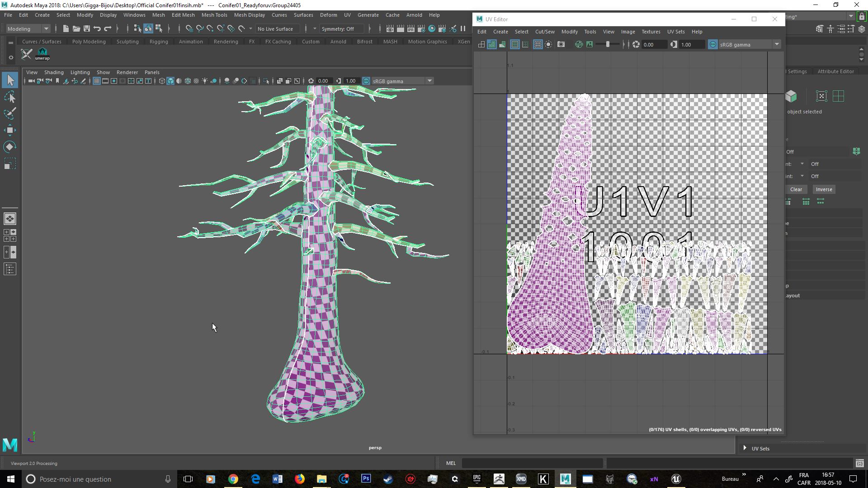Toggle the grid display in UV Editor
868x488 pixels.
pos(538,44)
